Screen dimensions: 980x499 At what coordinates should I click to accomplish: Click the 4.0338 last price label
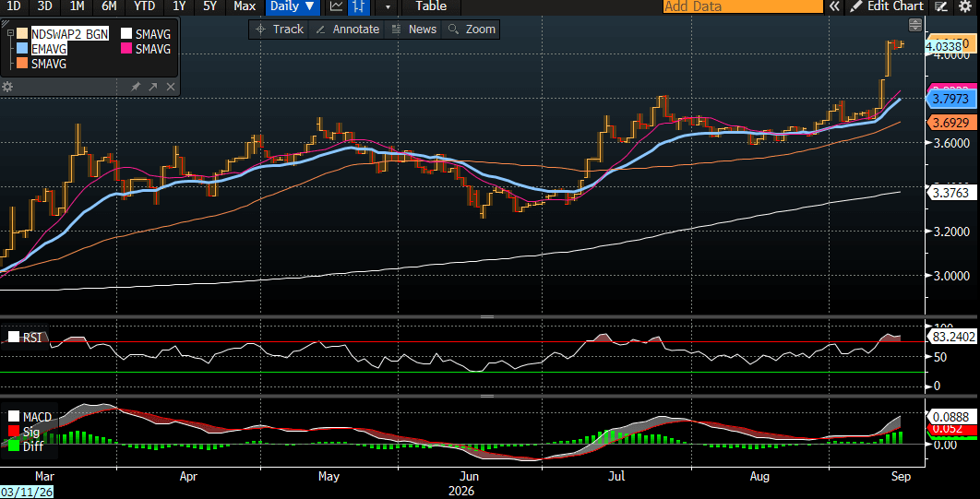(x=945, y=46)
